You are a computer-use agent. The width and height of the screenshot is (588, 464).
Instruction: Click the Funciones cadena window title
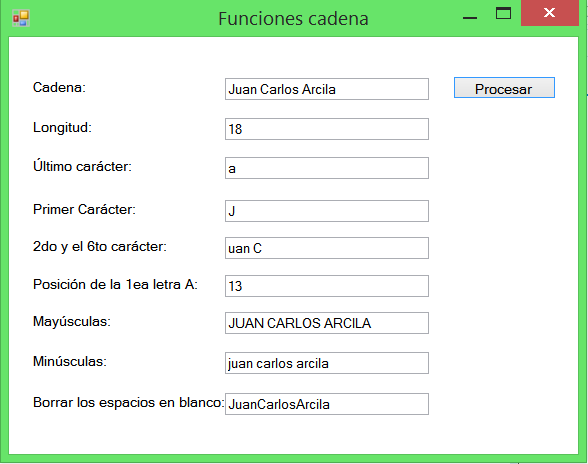[x=293, y=19]
